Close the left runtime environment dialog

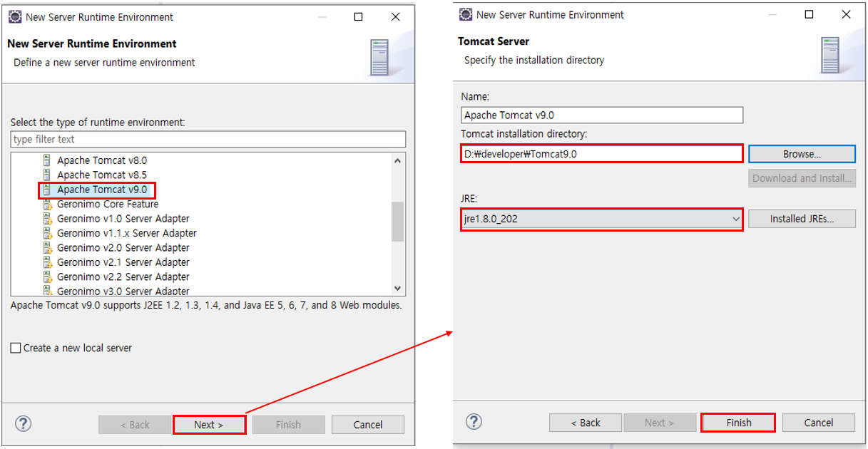pyautogui.click(x=396, y=16)
